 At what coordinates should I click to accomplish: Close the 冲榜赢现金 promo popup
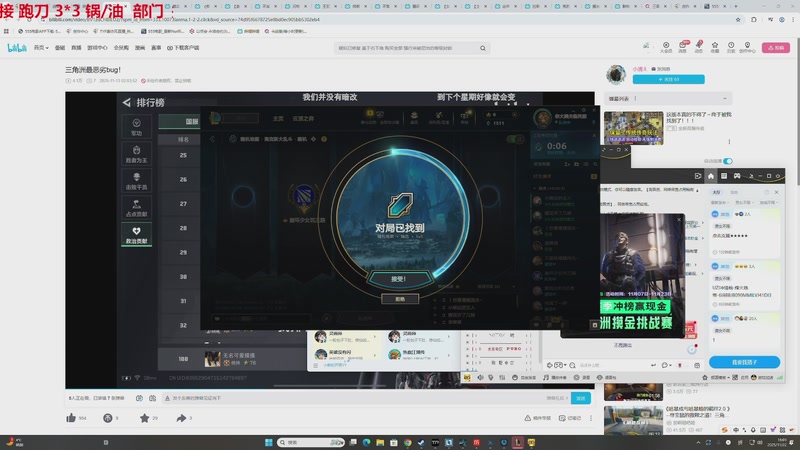pyautogui.click(x=679, y=219)
